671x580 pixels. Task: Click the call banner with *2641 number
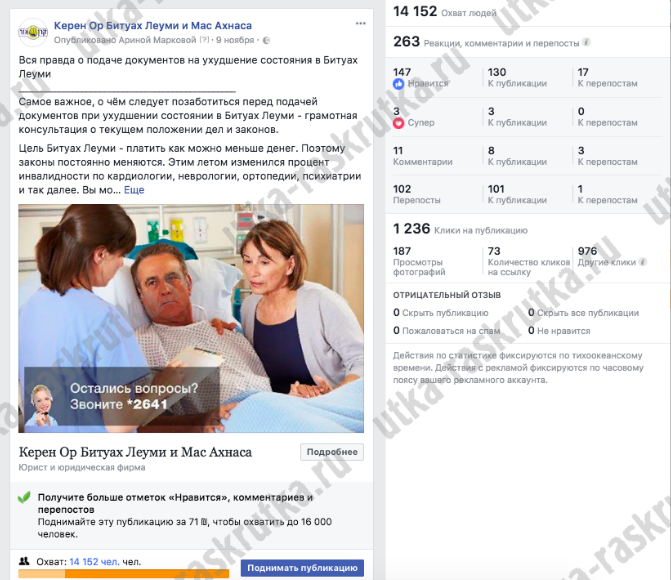coord(122,397)
